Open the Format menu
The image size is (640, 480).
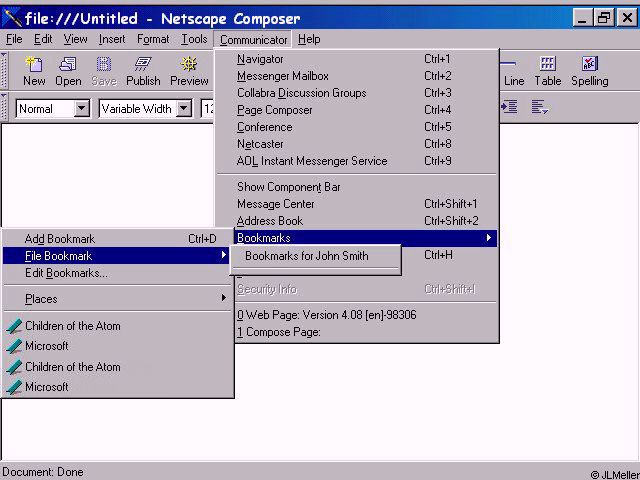click(x=153, y=39)
